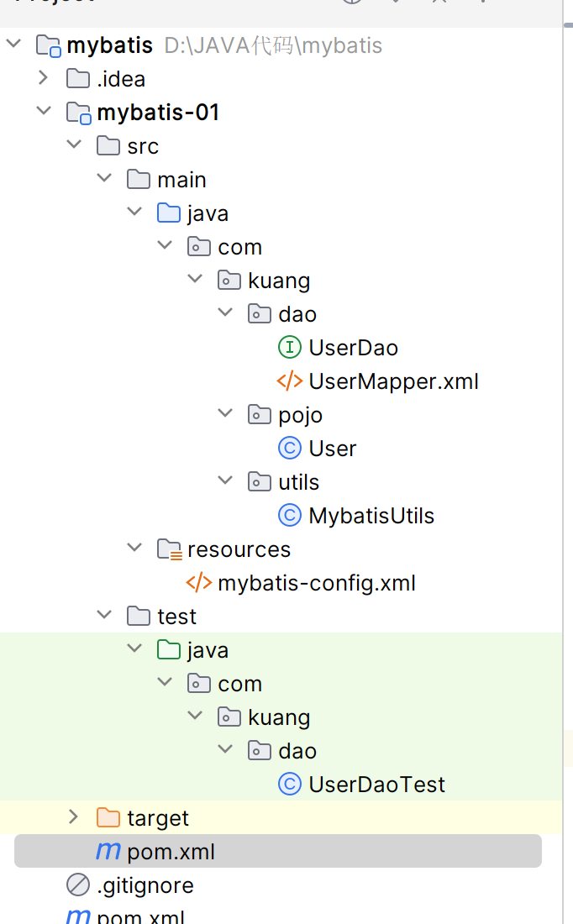
Task: Click the resources folder icon
Action: coord(169,549)
